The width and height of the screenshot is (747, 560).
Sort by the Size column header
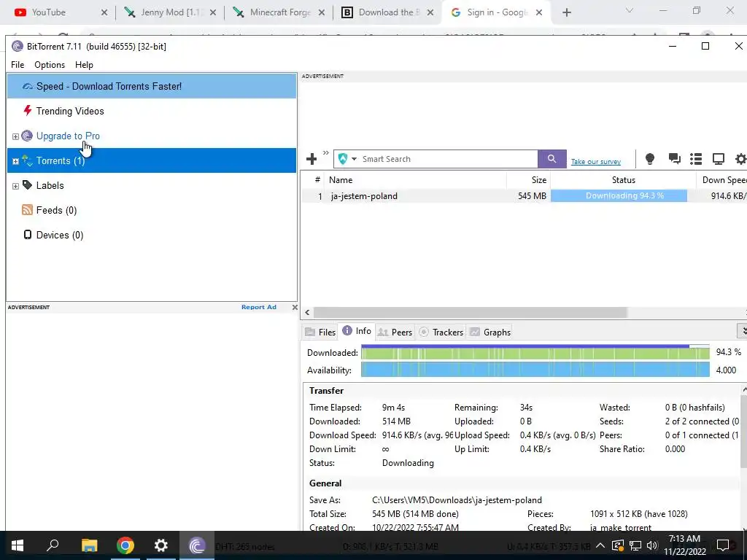pyautogui.click(x=529, y=180)
